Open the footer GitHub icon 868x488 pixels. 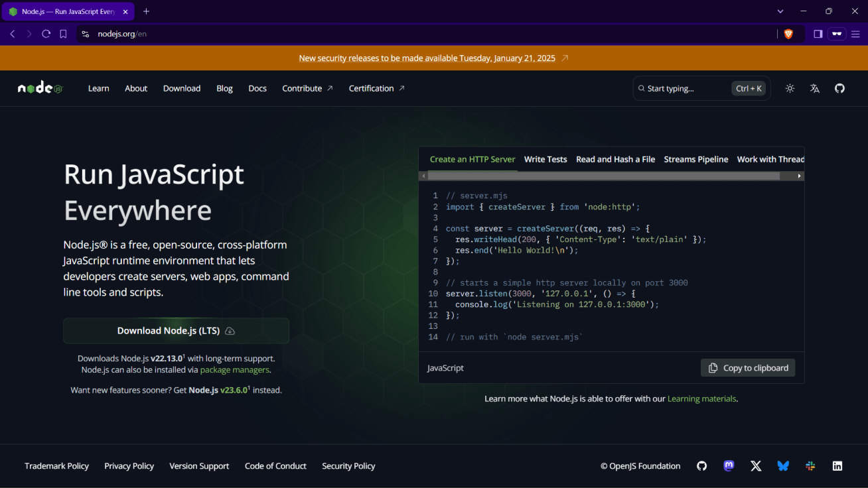click(702, 466)
